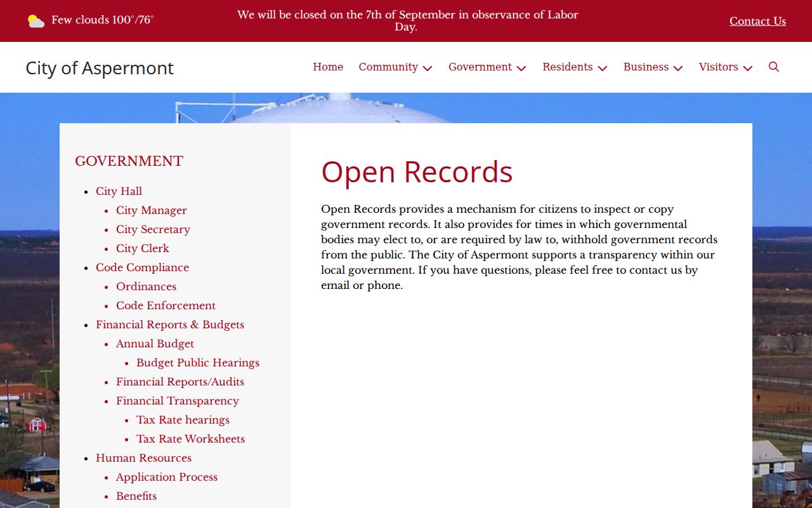Screen dimensions: 812x508
Task: Open Tax Rate hearings link
Action: pyautogui.click(x=183, y=420)
